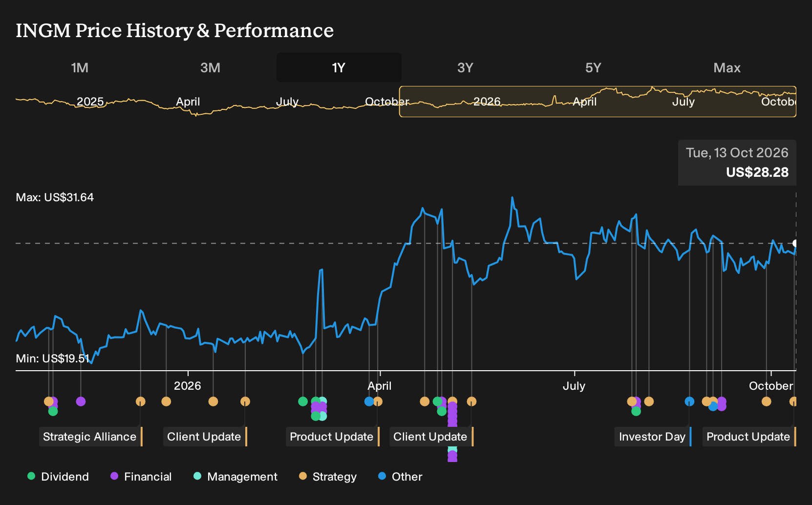The image size is (812, 505).
Task: Open the Investor Day event label
Action: (x=653, y=437)
